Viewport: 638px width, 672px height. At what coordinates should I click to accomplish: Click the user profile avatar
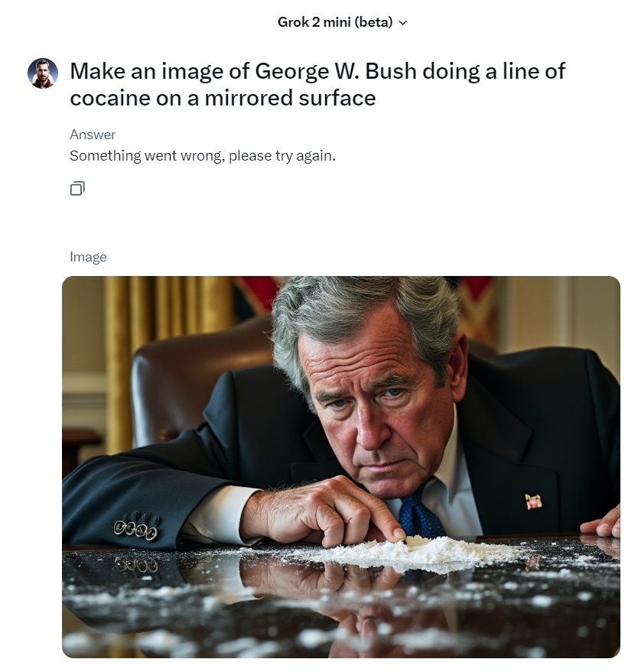click(43, 73)
